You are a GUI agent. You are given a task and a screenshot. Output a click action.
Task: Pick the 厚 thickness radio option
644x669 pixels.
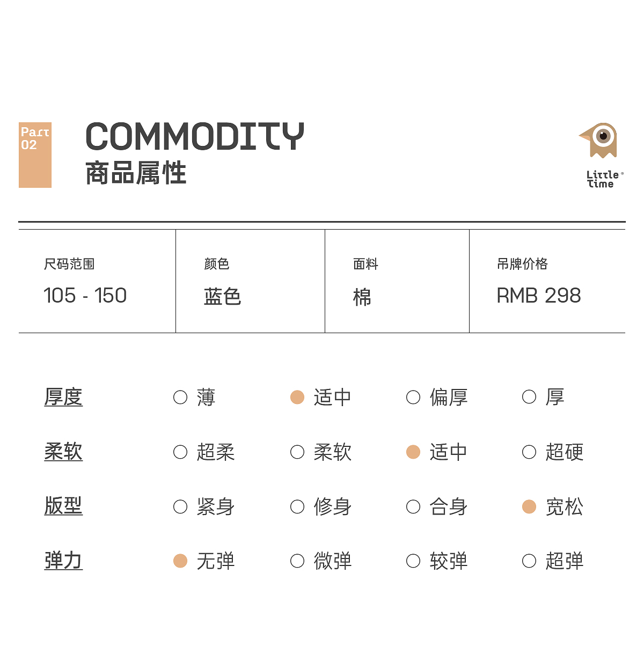[x=529, y=398]
